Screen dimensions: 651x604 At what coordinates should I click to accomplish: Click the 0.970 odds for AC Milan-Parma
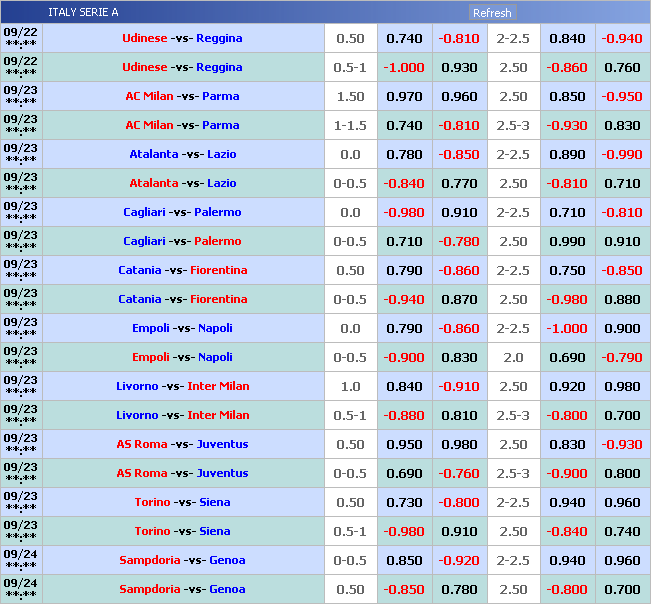(404, 97)
